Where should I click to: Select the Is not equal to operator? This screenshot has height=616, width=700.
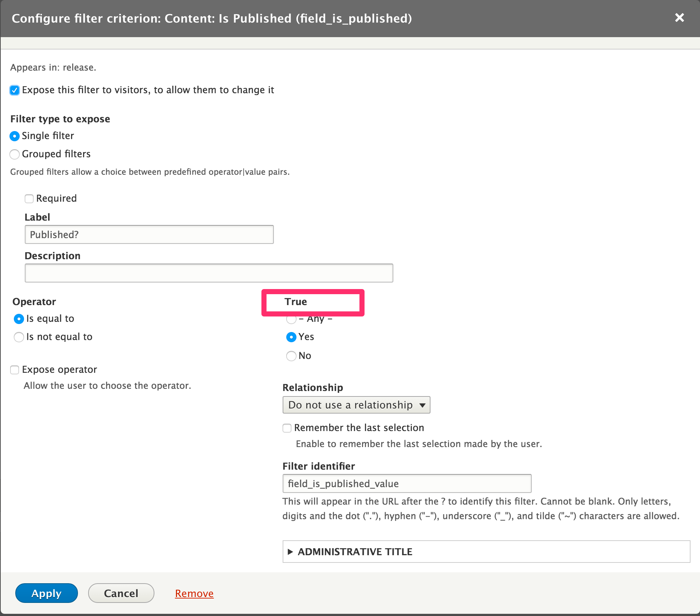click(x=19, y=337)
